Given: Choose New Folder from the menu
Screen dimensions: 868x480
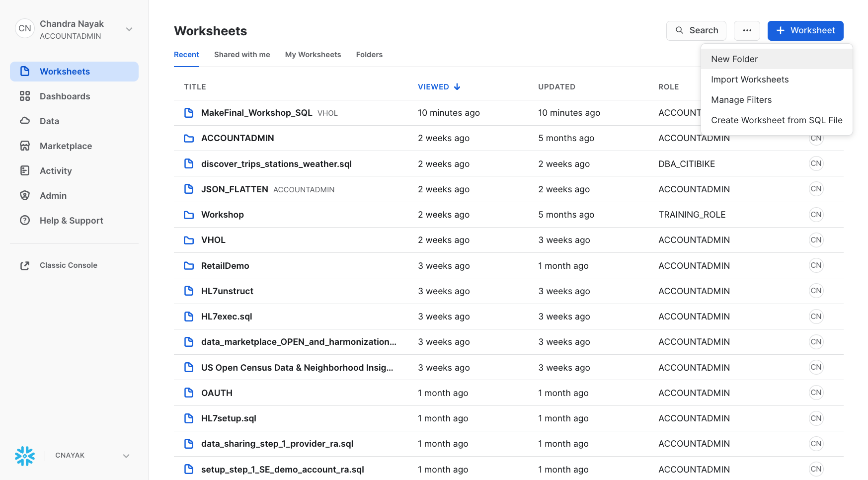Looking at the screenshot, I should point(734,59).
